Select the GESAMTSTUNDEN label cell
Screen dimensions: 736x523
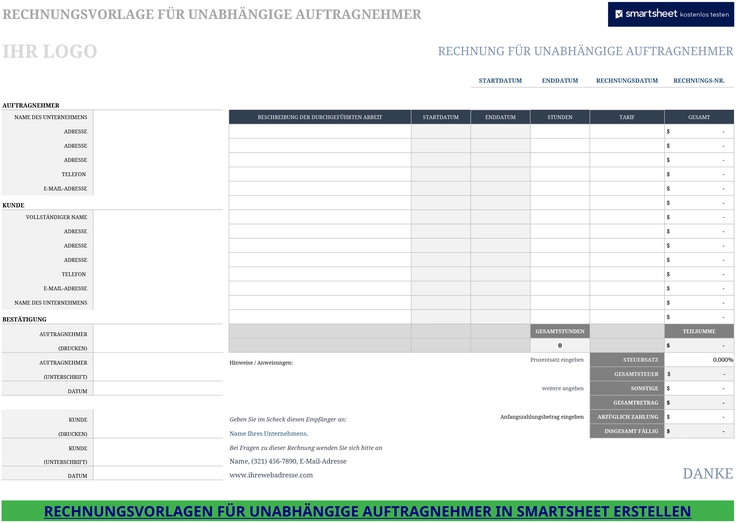pos(560,331)
